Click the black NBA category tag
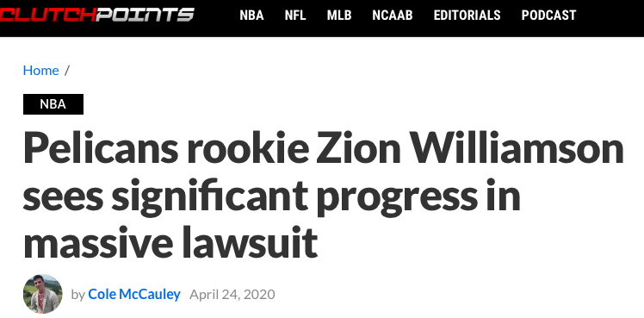This screenshot has height=318, width=644. [x=53, y=104]
